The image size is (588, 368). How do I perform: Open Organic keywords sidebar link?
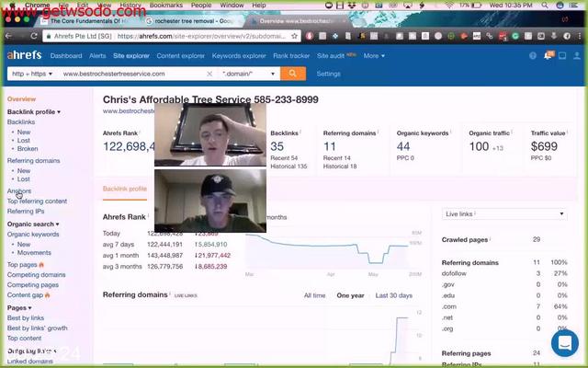[x=33, y=235]
